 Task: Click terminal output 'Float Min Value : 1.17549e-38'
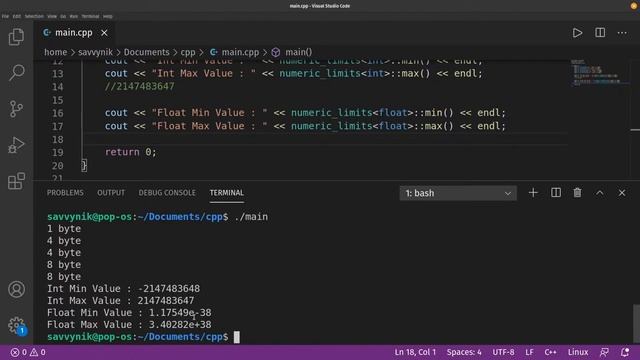[x=129, y=313]
